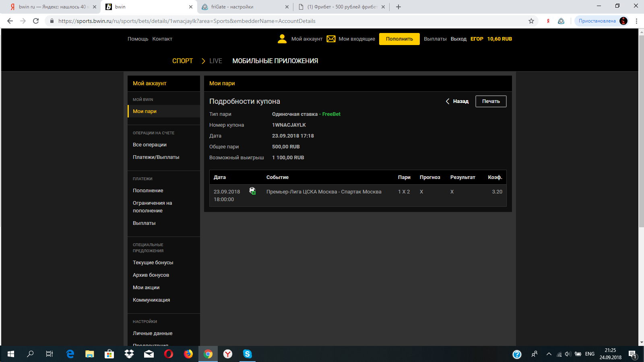Click the Назад back link
The height and width of the screenshot is (362, 644).
(460, 101)
